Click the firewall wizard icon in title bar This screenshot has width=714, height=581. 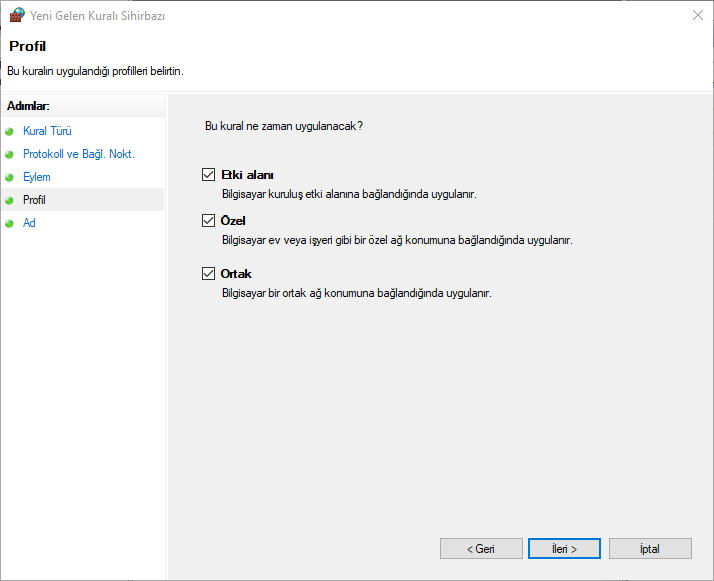click(16, 15)
